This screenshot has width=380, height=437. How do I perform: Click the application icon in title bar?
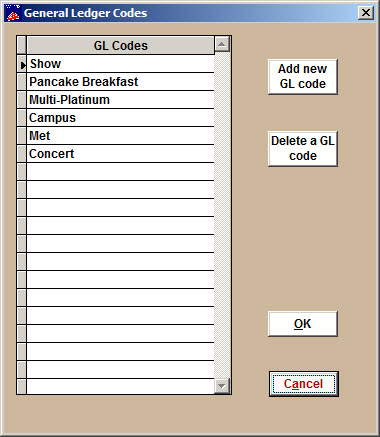tap(13, 13)
